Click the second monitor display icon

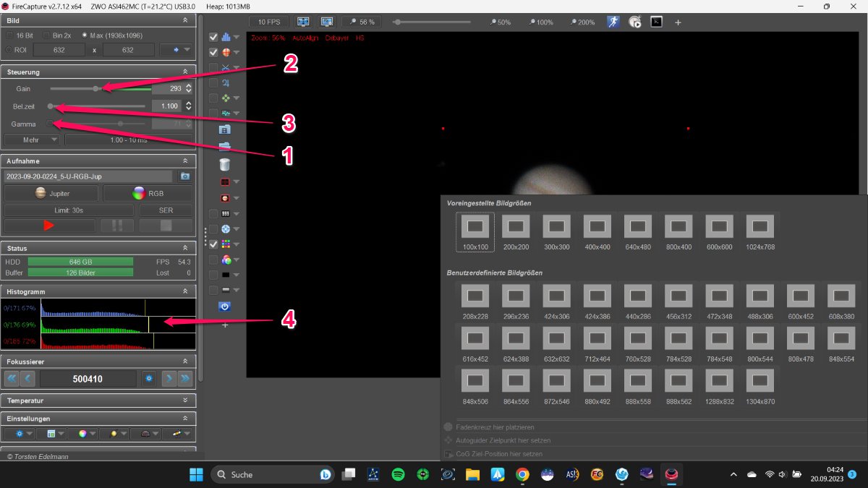pos(327,22)
